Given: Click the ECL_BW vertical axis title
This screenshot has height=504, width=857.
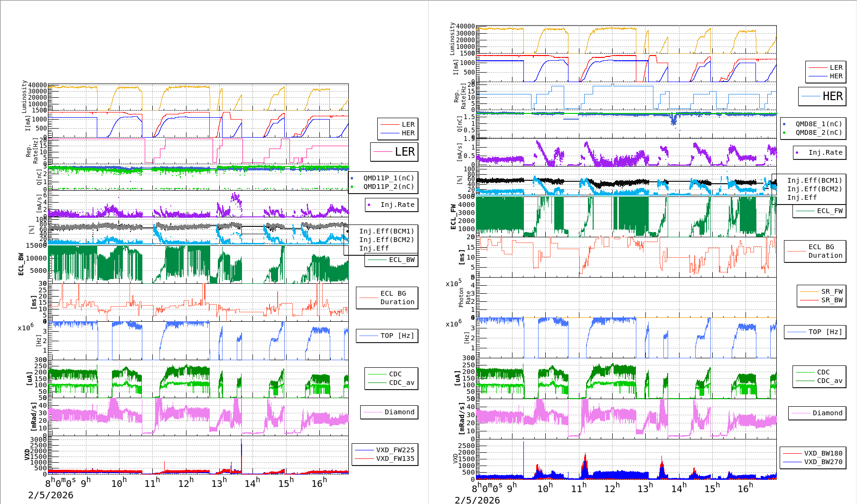Looking at the screenshot, I should [x=21, y=264].
